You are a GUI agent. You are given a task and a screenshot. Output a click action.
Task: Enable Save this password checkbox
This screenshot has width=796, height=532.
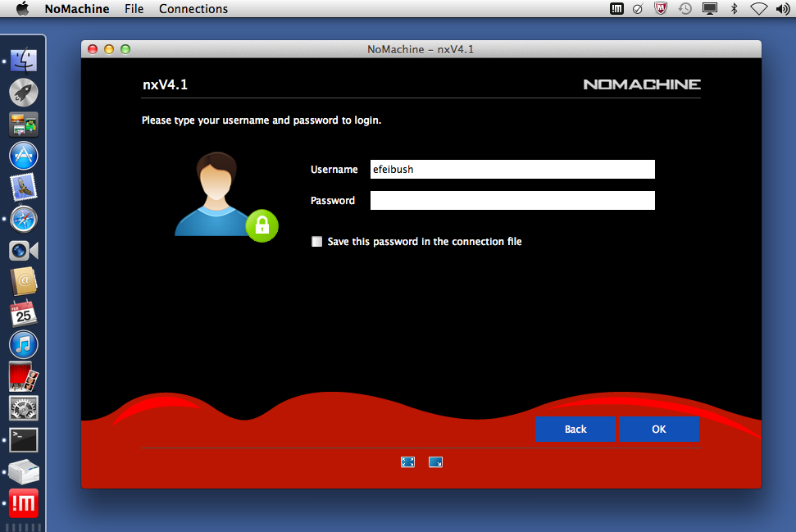tap(316, 242)
